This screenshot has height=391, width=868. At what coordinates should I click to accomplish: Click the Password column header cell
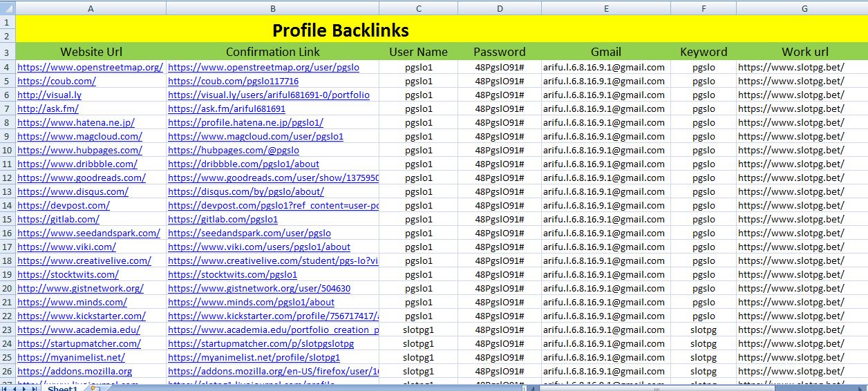click(x=499, y=52)
